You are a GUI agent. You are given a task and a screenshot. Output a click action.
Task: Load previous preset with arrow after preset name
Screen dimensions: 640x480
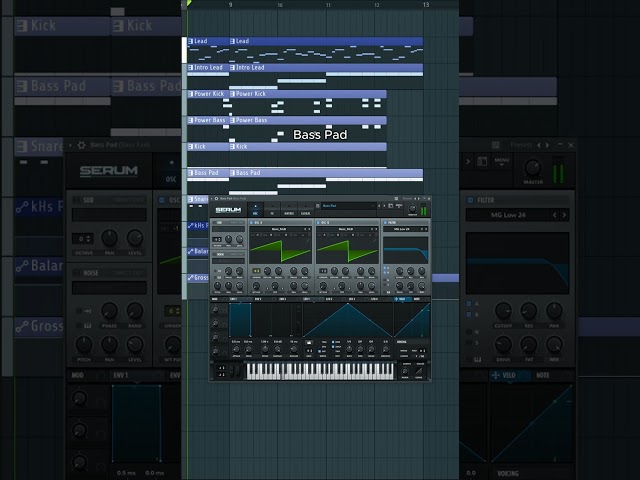pos(379,206)
